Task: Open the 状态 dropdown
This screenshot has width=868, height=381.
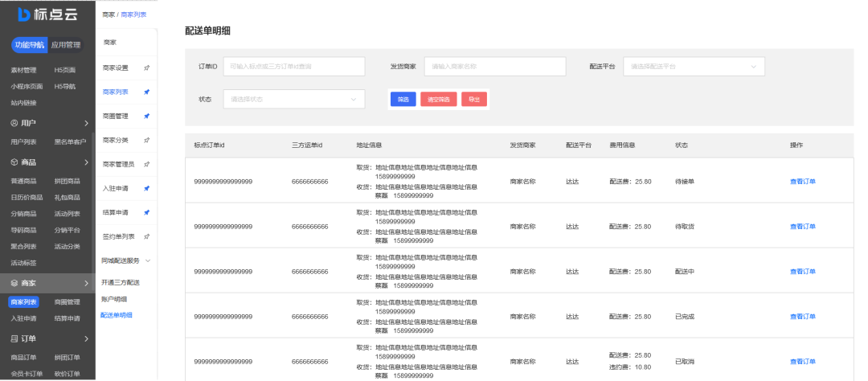Action: click(294, 99)
